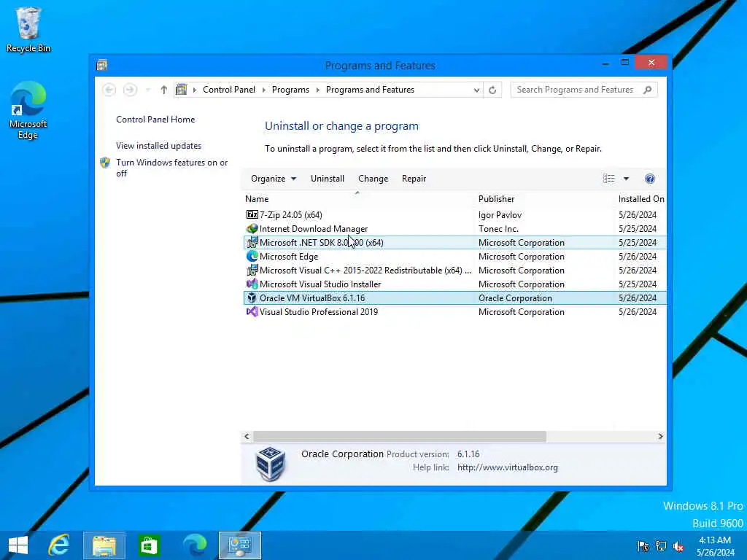Click the Control Panel taskbar button
747x560 pixels.
239,545
